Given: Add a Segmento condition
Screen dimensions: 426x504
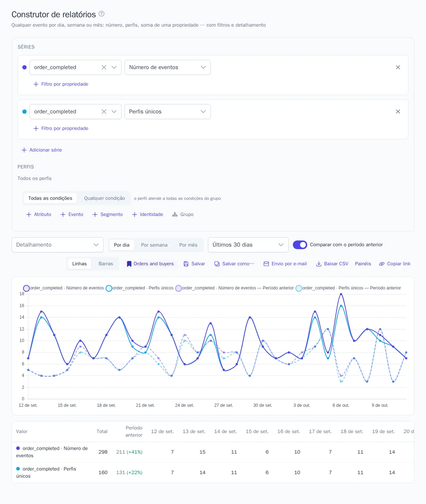Looking at the screenshot, I should [x=108, y=214].
